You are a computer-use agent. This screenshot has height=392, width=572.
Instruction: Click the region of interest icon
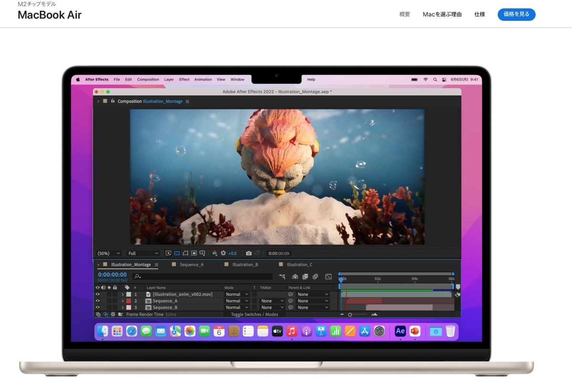click(194, 253)
